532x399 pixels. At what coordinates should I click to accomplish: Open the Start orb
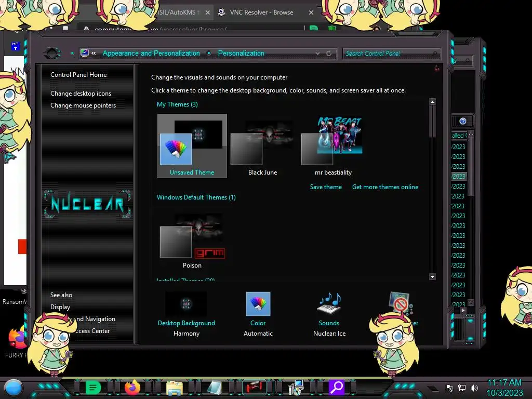pyautogui.click(x=13, y=388)
